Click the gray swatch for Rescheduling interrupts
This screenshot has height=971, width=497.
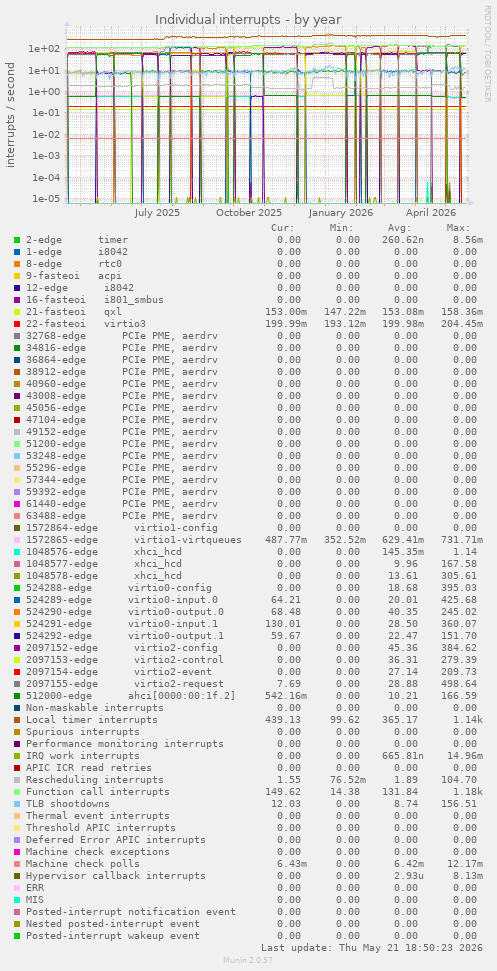[x=17, y=780]
